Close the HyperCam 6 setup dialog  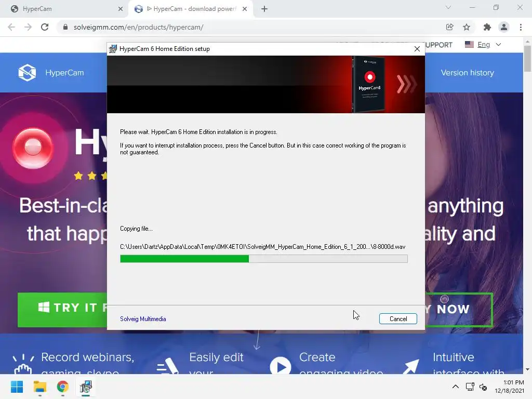tap(417, 49)
